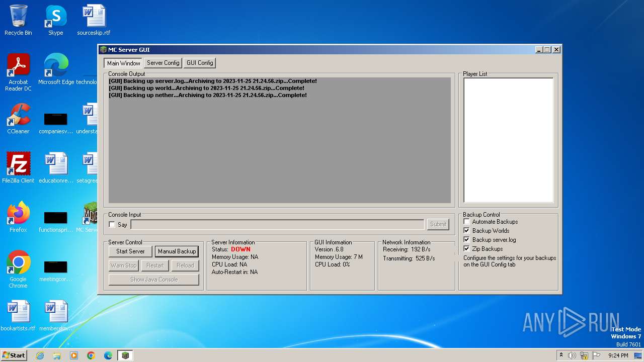Open the CCleaner desktop shortcut
644x362 pixels.
pos(18,119)
